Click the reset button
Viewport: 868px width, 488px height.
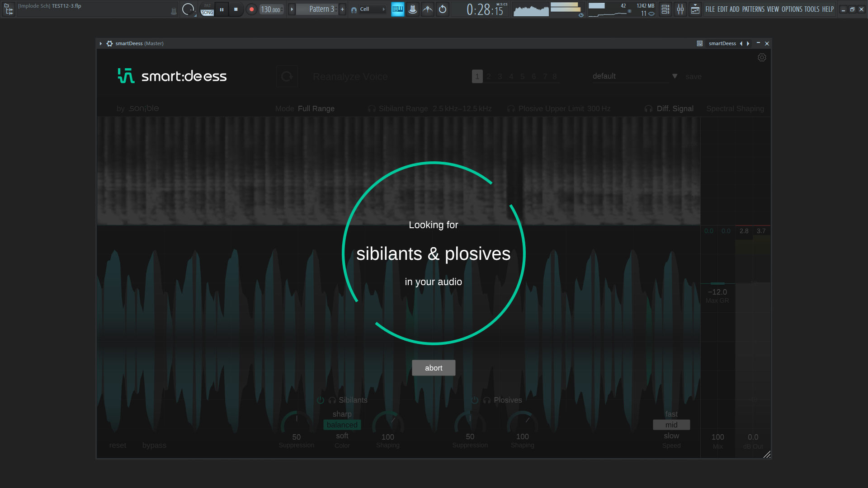tap(118, 445)
